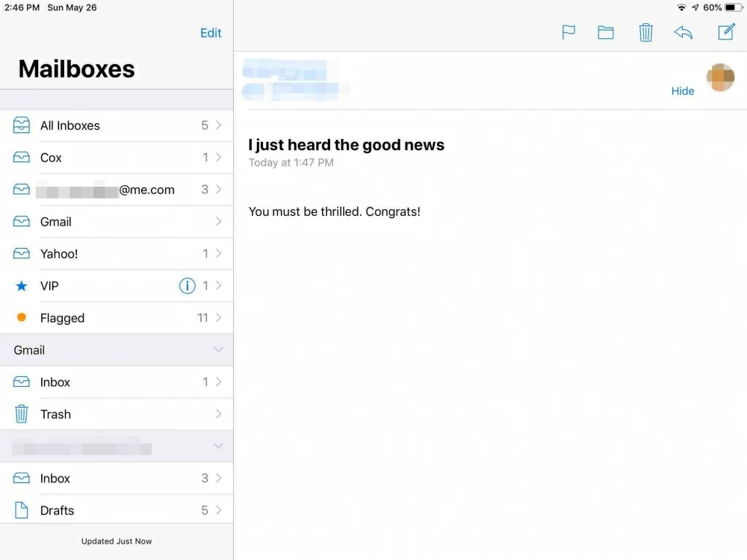Tap the message body "You must be thrilled. Congrats!"
The height and width of the screenshot is (560, 747).
(x=335, y=211)
